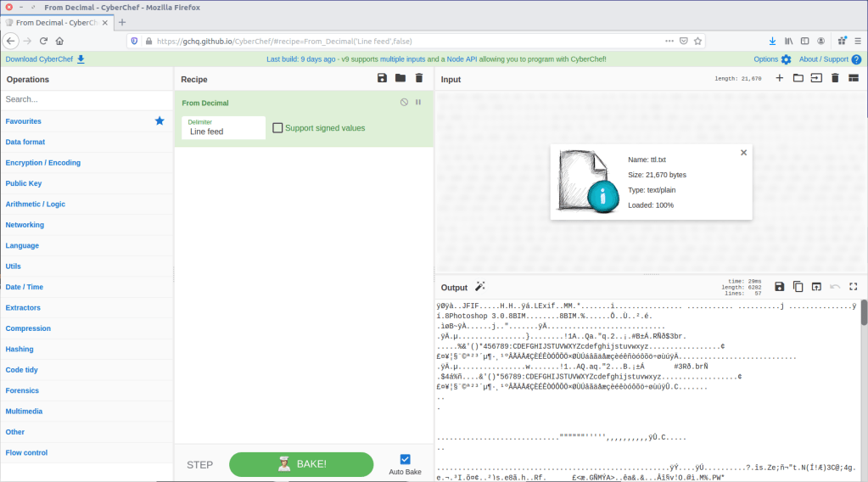Disable the From Decimal operation

coord(404,103)
